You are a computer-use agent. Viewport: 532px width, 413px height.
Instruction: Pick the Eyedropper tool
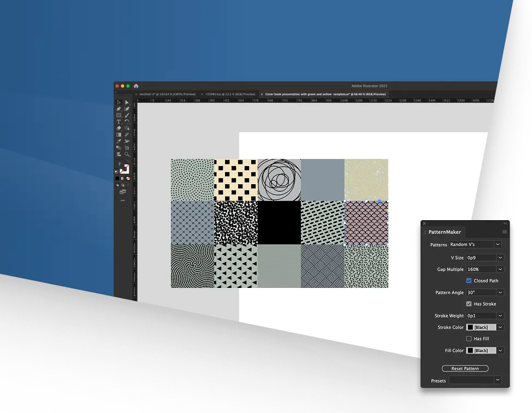coord(119,141)
